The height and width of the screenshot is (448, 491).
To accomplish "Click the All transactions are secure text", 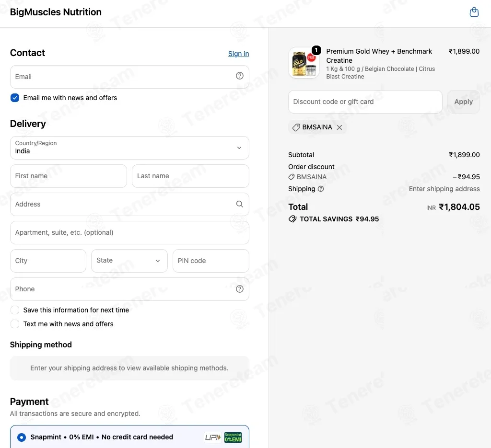I will 75,414.
